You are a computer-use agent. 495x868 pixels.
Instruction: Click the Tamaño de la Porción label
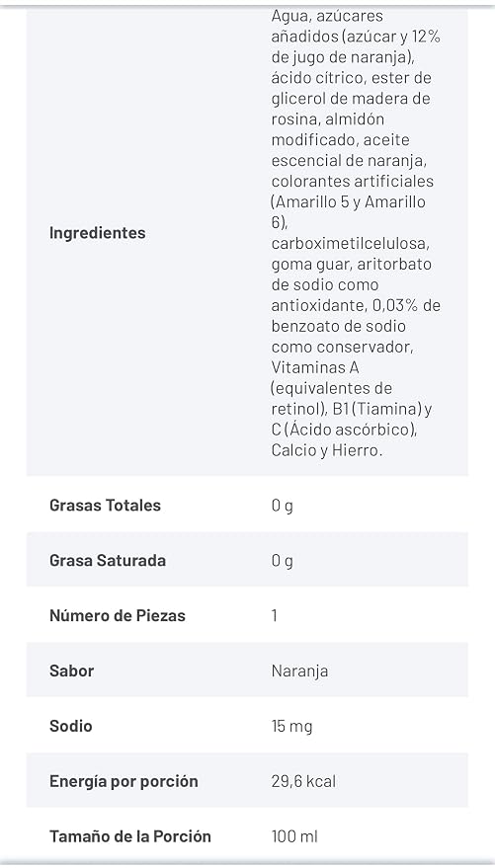pos(130,835)
